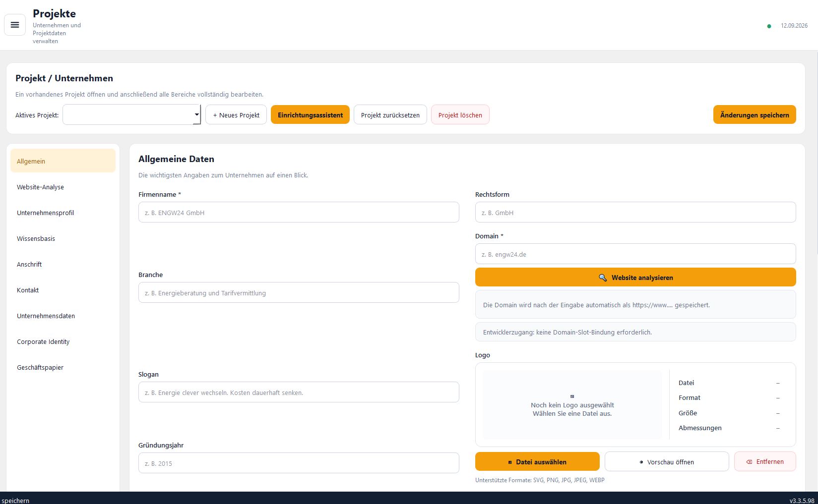This screenshot has height=504, width=818.
Task: Click the logo preview placeholder area
Action: [x=572, y=405]
